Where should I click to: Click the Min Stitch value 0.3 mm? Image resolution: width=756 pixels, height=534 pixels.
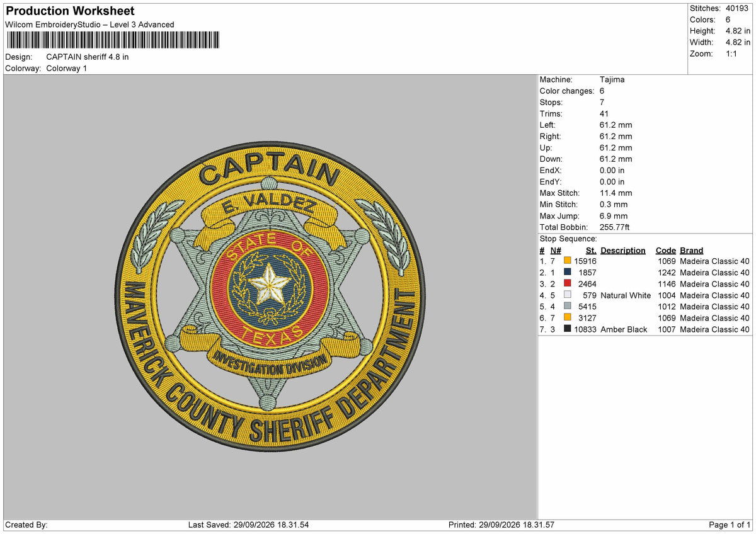tap(614, 204)
